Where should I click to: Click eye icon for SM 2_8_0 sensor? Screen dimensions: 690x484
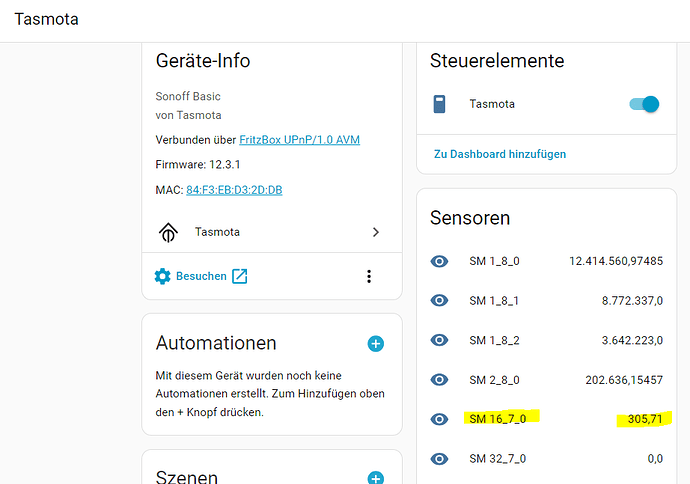[439, 380]
